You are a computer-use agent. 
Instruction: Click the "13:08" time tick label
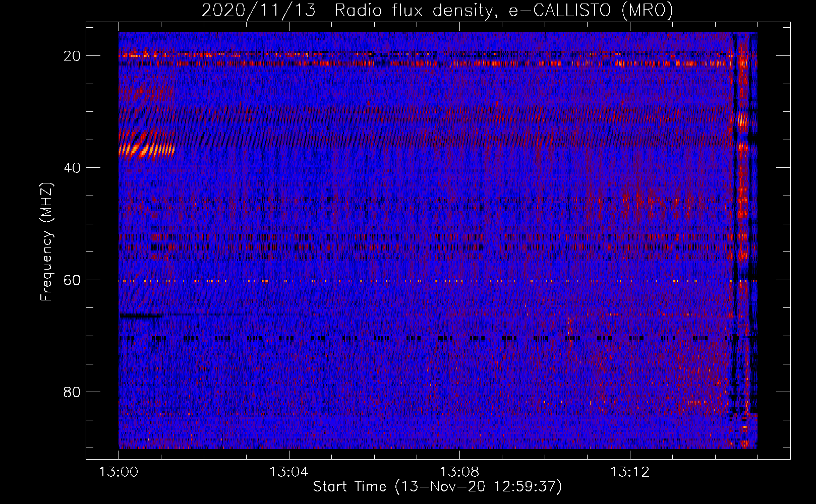point(459,472)
